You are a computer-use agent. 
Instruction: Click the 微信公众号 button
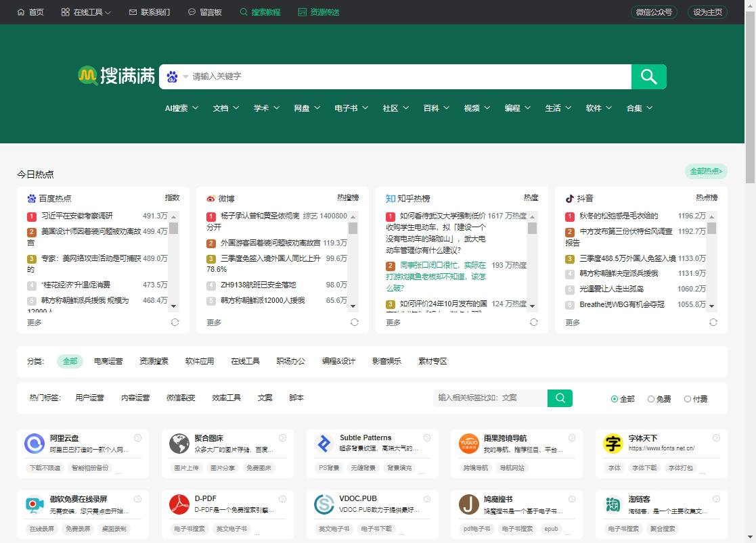tap(654, 12)
